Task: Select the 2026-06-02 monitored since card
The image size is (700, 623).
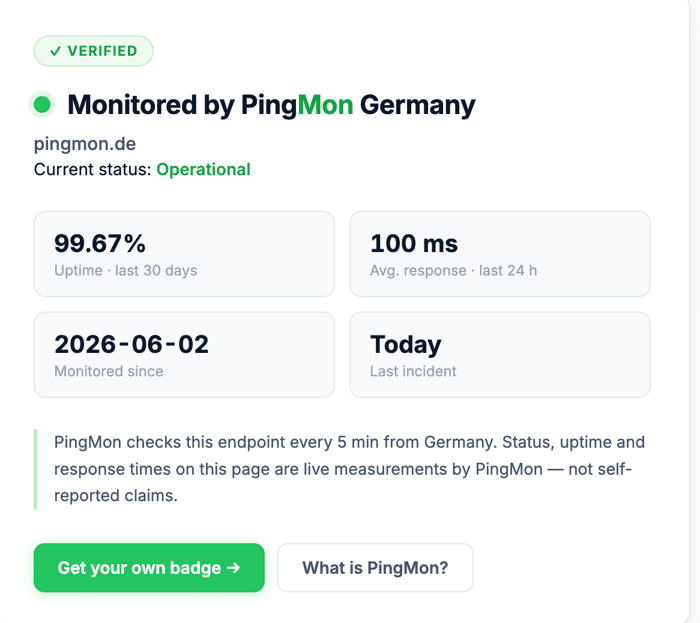Action: pyautogui.click(x=184, y=355)
